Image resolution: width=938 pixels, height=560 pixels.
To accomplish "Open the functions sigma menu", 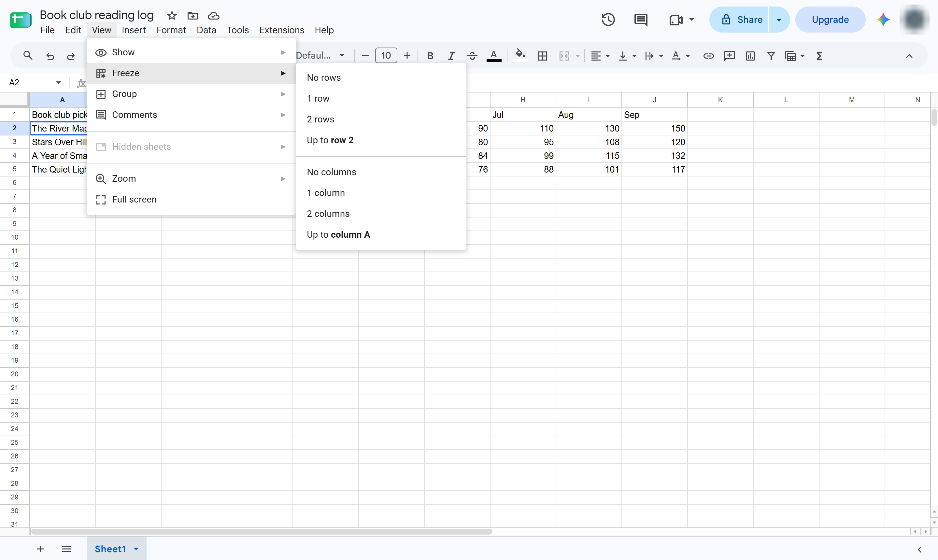I will click(819, 56).
